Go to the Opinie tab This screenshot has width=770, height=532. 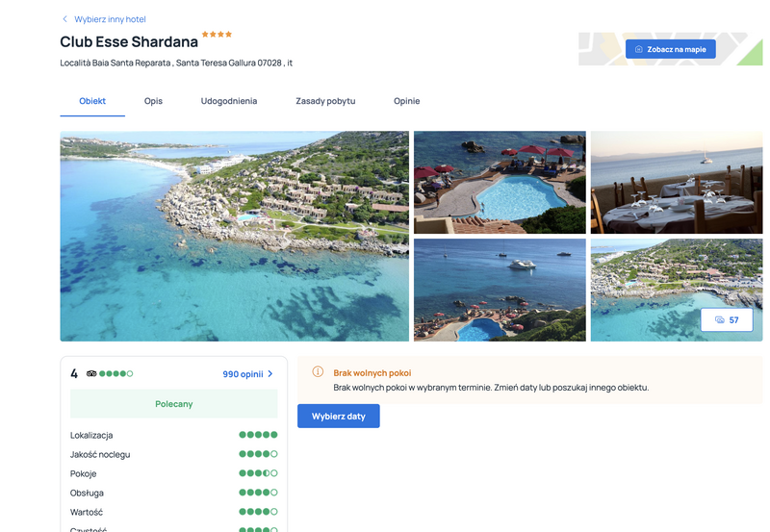406,101
